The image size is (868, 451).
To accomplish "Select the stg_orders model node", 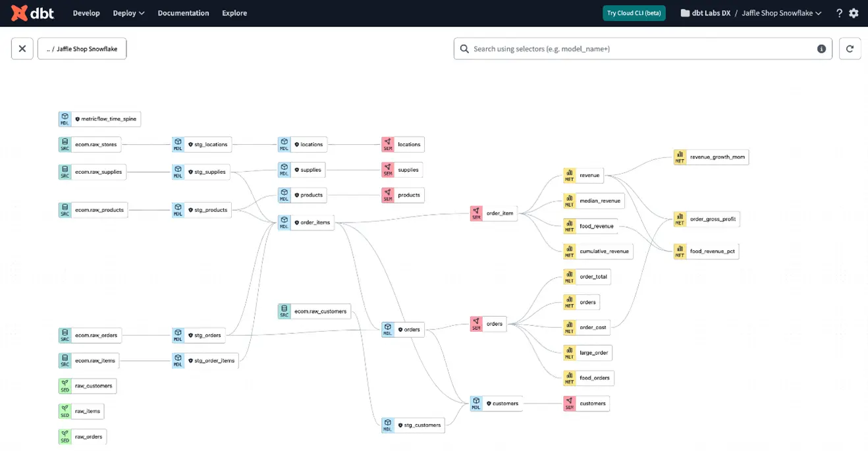I will click(x=199, y=335).
